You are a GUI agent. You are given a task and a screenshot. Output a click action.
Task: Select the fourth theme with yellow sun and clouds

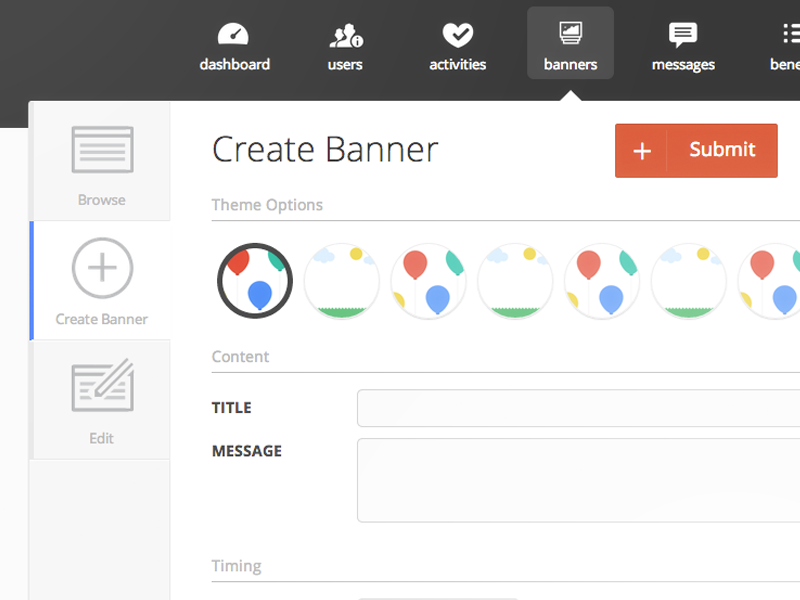point(514,281)
